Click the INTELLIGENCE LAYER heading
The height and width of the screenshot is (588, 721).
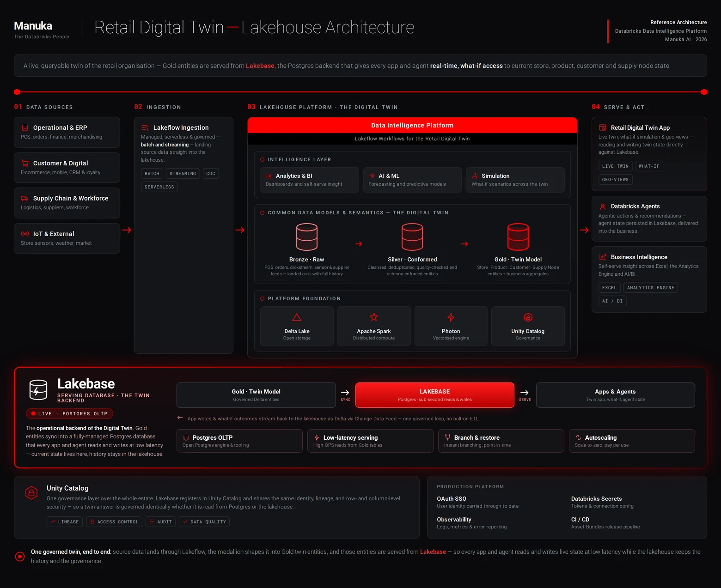click(299, 160)
